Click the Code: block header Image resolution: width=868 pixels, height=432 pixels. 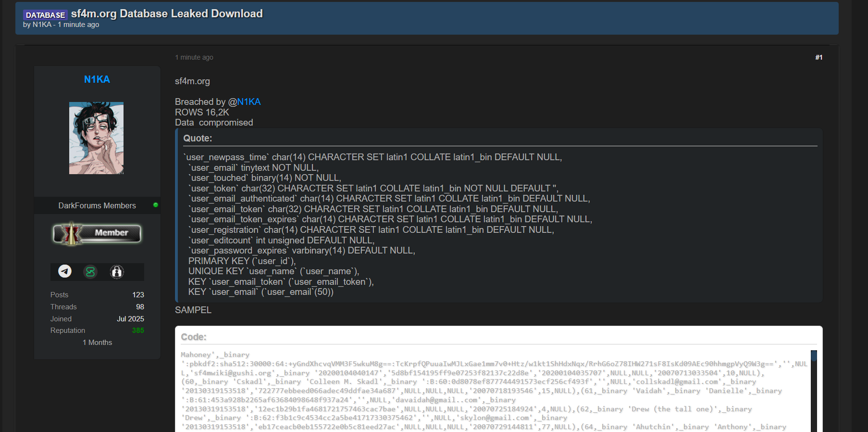193,337
